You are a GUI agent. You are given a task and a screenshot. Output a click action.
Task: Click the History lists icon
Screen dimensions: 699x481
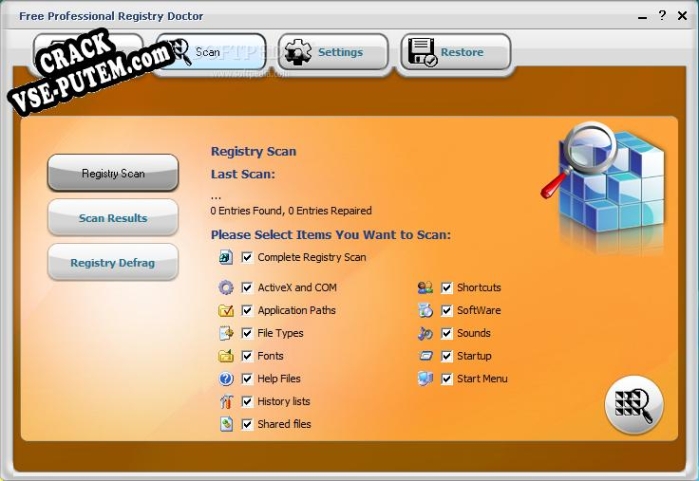(x=226, y=401)
